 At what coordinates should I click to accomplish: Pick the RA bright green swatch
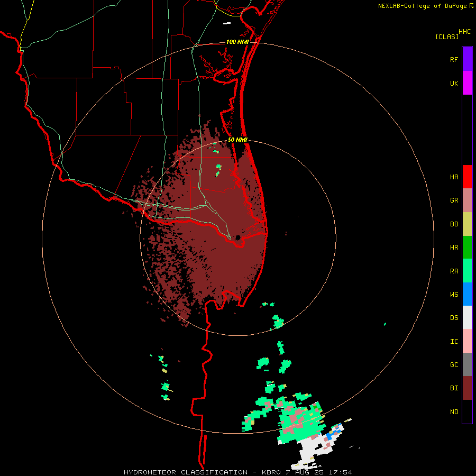pyautogui.click(x=467, y=271)
